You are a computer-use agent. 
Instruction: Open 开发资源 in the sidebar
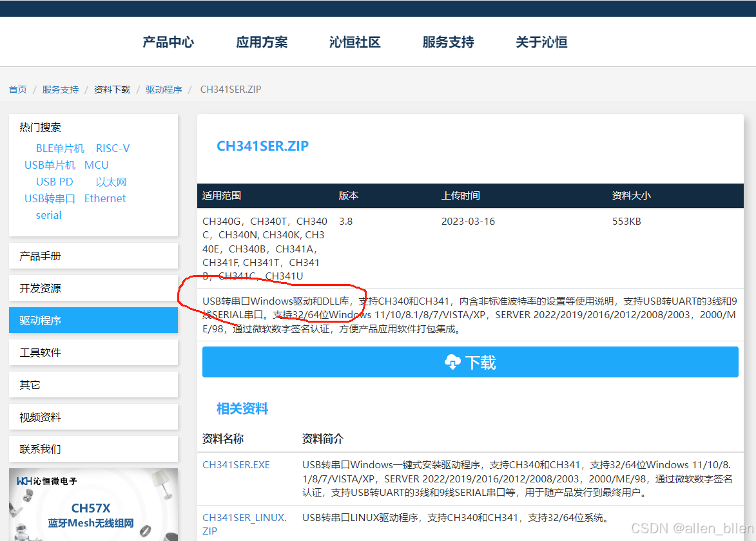(93, 288)
